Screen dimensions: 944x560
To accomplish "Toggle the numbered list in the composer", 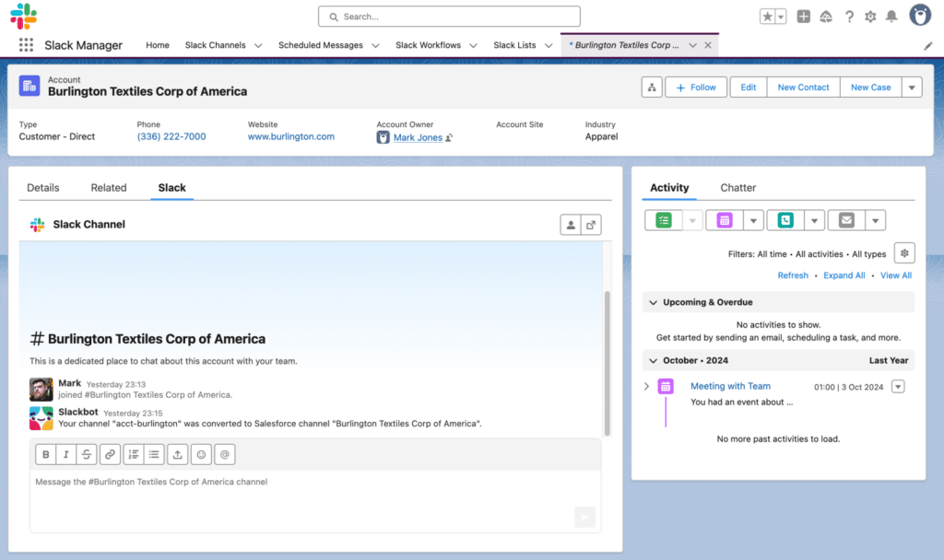I will (x=134, y=455).
